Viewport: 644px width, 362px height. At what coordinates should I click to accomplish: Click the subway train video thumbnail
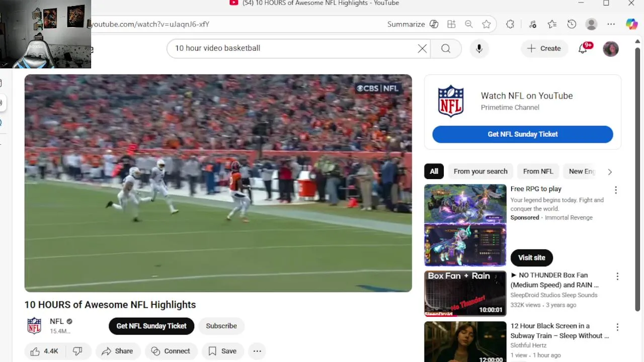point(465,342)
